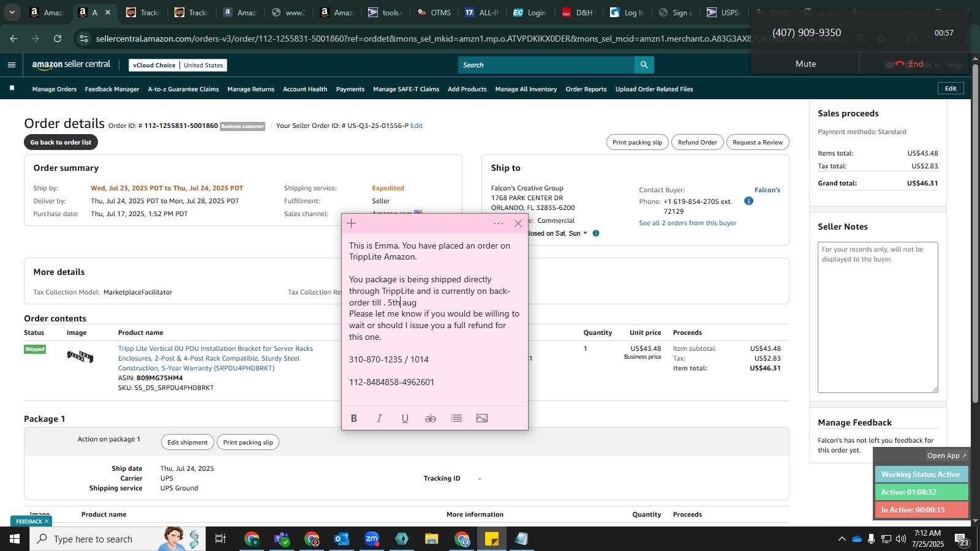The image size is (980, 551).
Task: Click info icon near Closed on Sat, Sun
Action: coord(596,233)
